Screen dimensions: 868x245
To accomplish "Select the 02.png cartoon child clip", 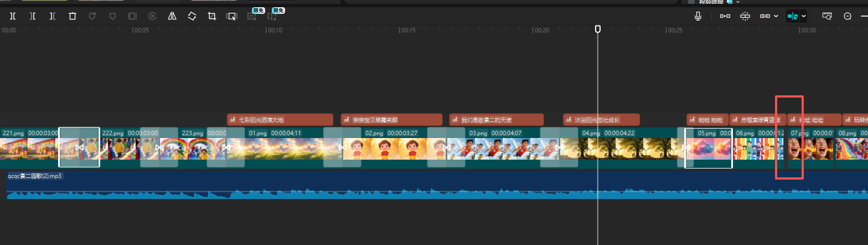I will coord(394,148).
